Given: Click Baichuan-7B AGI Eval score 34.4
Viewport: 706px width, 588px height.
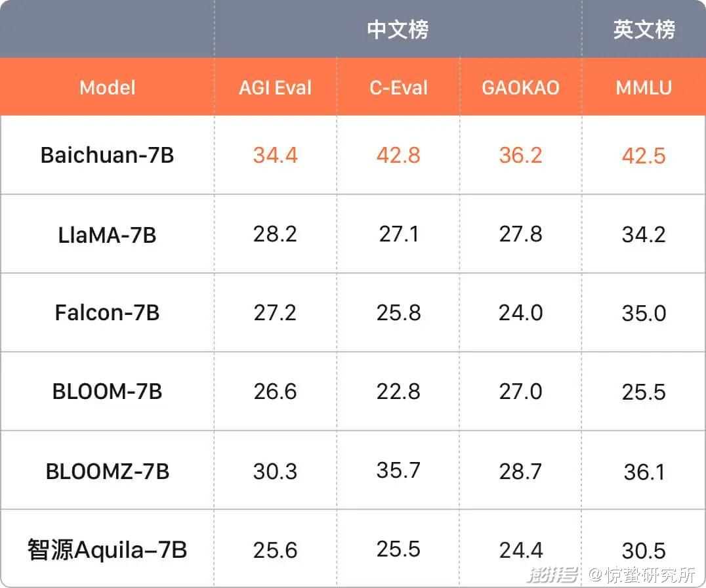Looking at the screenshot, I should (275, 155).
